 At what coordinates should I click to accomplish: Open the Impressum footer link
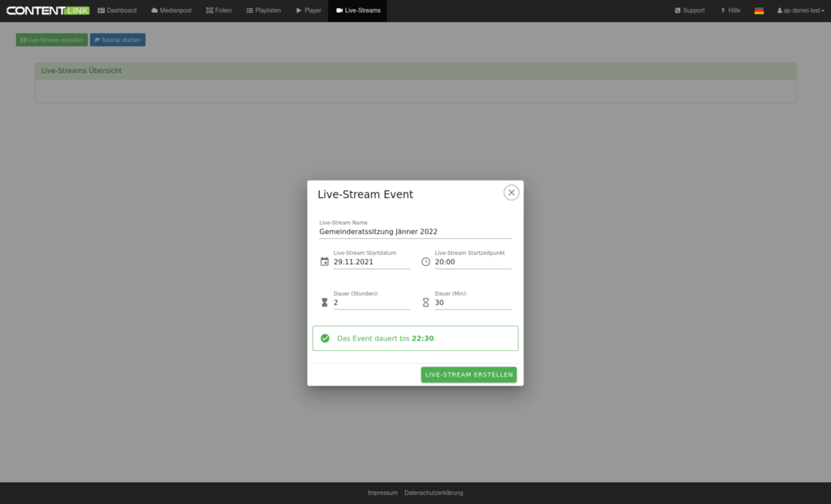click(383, 493)
